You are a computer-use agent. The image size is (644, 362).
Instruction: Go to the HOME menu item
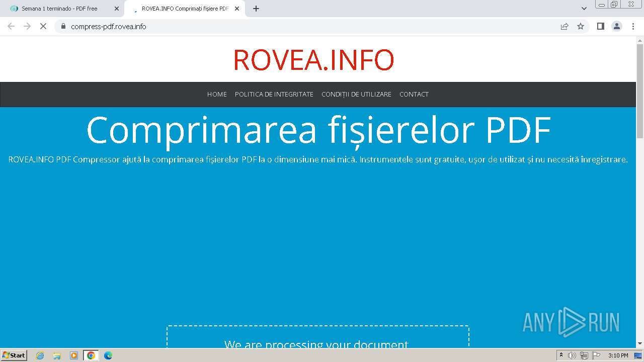coord(217,94)
